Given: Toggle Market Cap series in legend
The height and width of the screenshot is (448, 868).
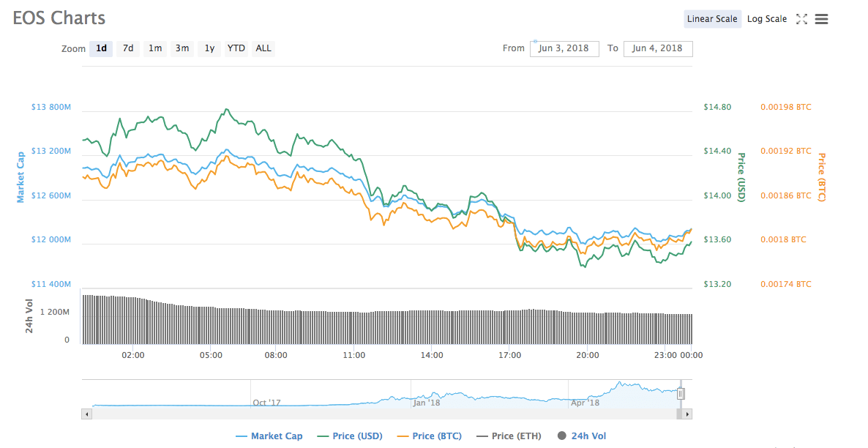Looking at the screenshot, I should pos(269,436).
